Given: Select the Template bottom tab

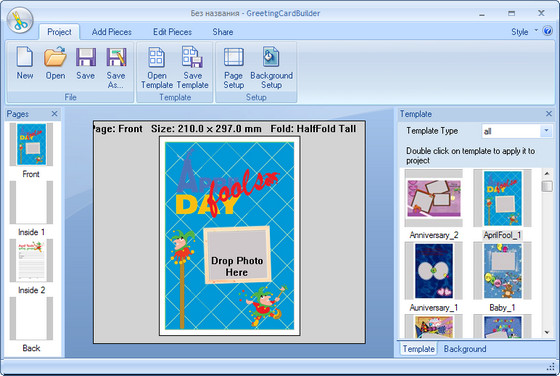Looking at the screenshot, I should 419,349.
